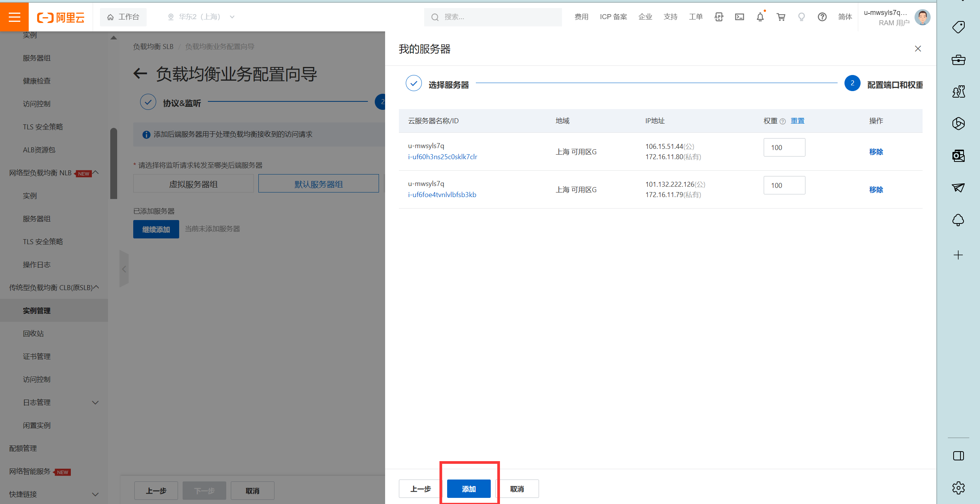Open the browser sidebar Microsoft 365 icon

tap(959, 123)
